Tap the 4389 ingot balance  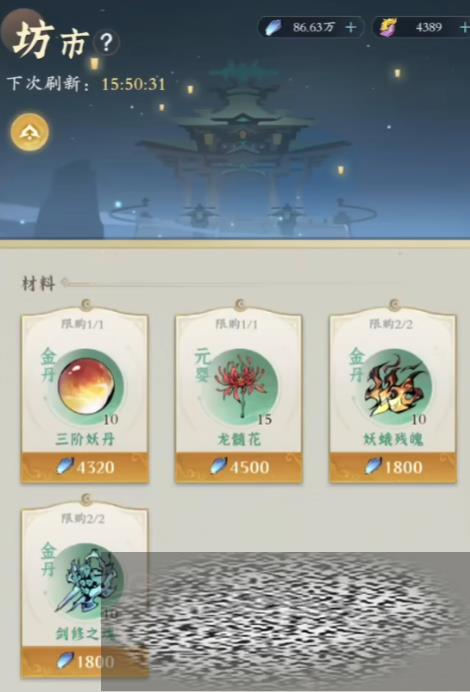429,27
